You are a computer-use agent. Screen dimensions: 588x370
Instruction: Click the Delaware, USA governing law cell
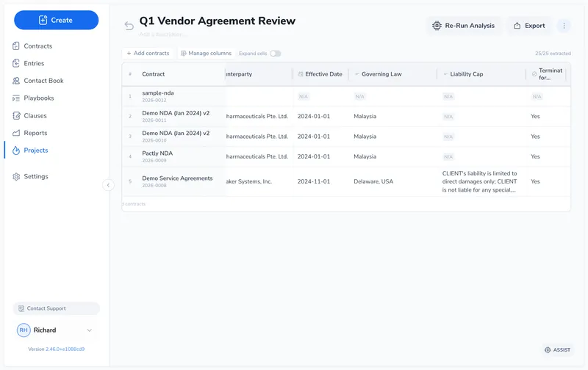[373, 181]
